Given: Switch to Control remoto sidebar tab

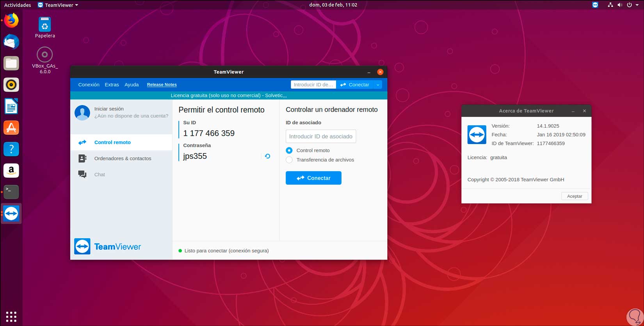Looking at the screenshot, I should (121, 143).
